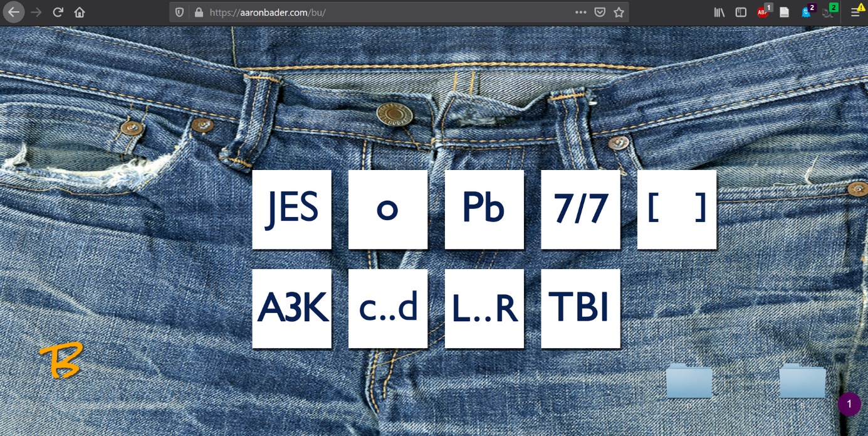Screen dimensions: 868x436
Task: Toggle the sidebar view
Action: (741, 12)
